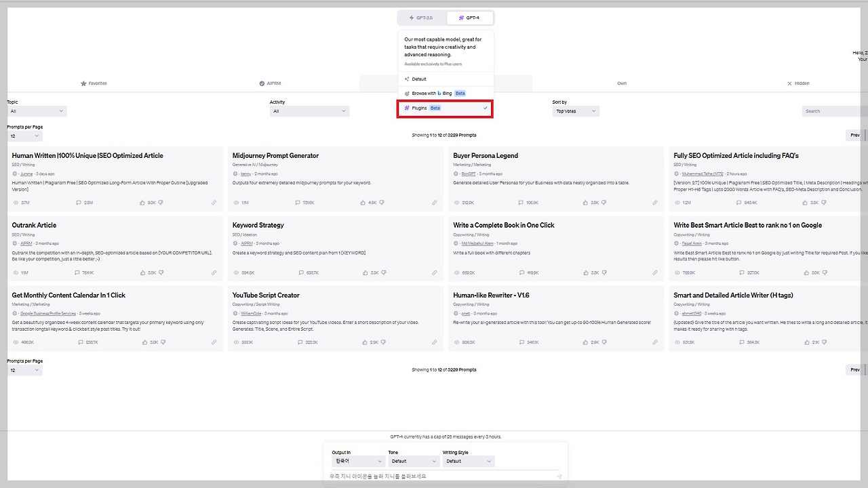The image size is (868, 488).
Task: Switch to the Own tab
Action: click(x=622, y=83)
